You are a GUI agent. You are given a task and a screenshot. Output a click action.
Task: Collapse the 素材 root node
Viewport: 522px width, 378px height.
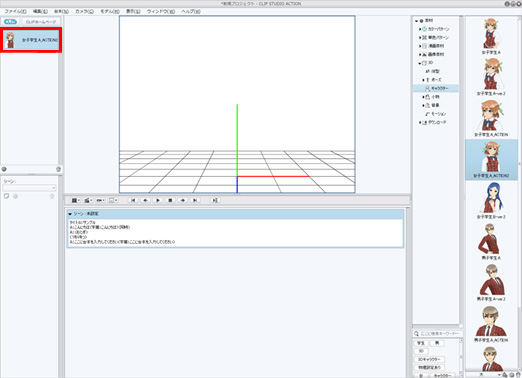(416, 21)
